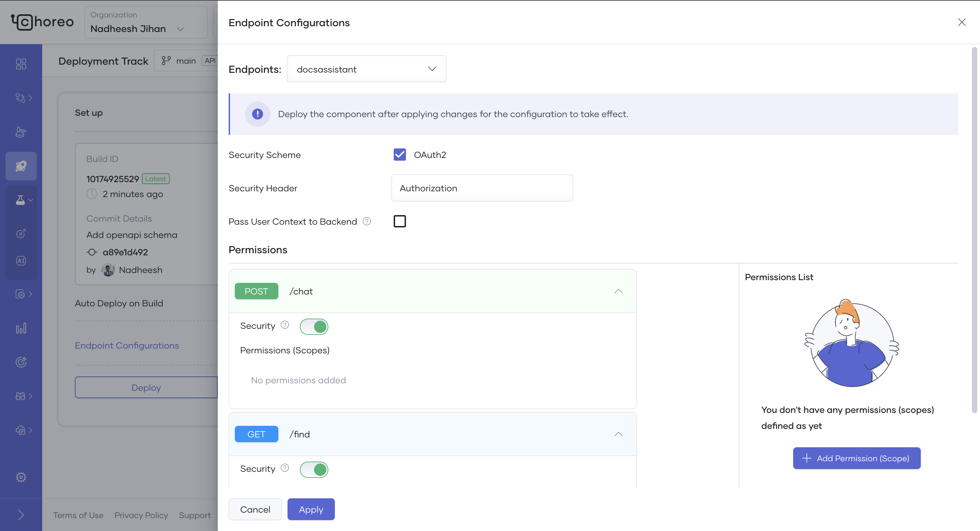980x531 pixels.
Task: Click the Auto Deploy on Build label
Action: point(119,303)
